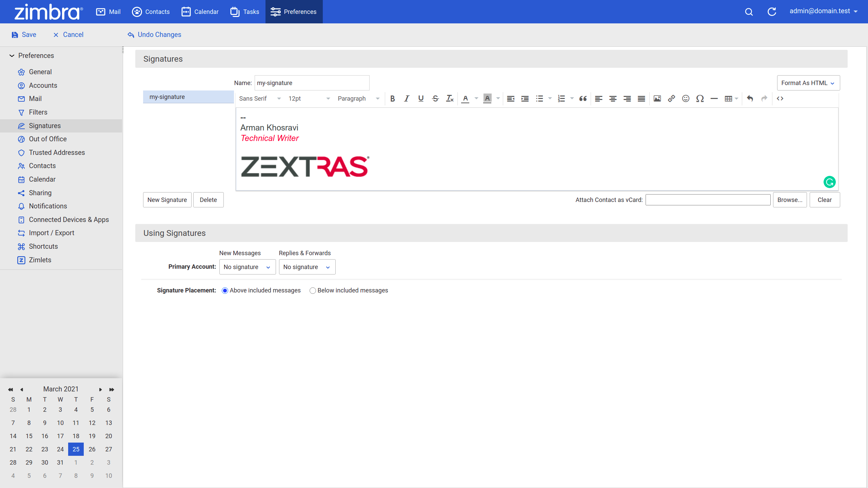Screen dimensions: 868x488
Task: Click the Italic formatting icon
Action: [x=406, y=98]
